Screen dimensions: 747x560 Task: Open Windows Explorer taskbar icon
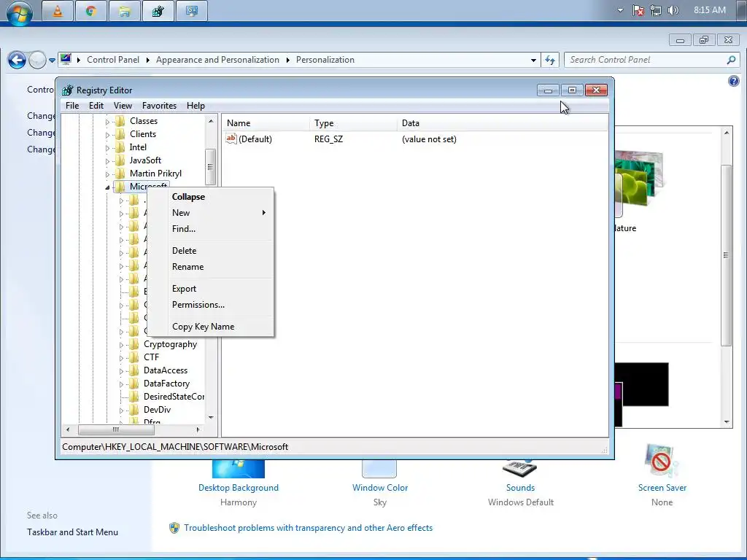124,11
